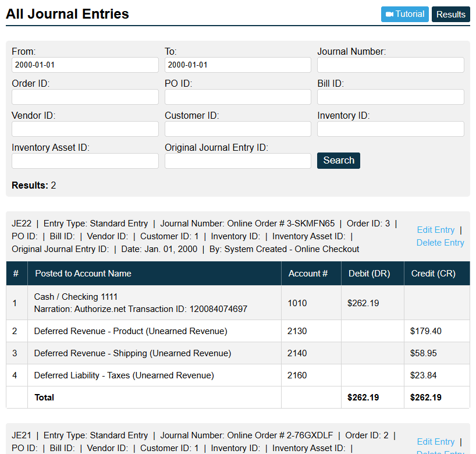Click the $179.40 credit amount

coord(425,331)
